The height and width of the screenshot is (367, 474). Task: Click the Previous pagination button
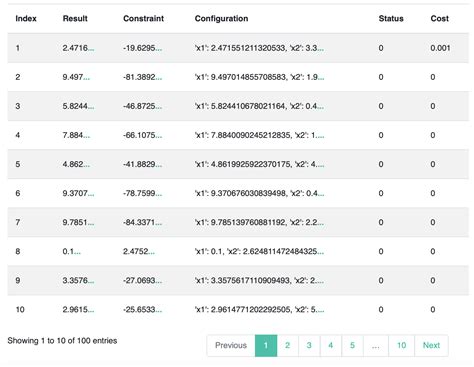(x=231, y=345)
